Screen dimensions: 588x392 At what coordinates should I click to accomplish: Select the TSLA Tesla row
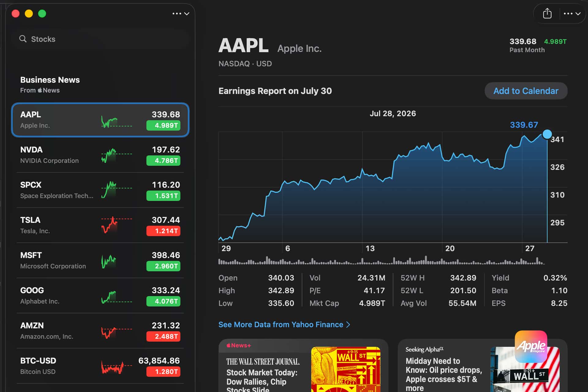coord(100,225)
